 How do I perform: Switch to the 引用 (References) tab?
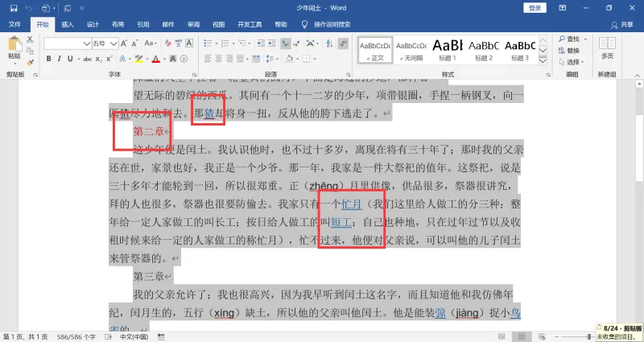pos(143,25)
